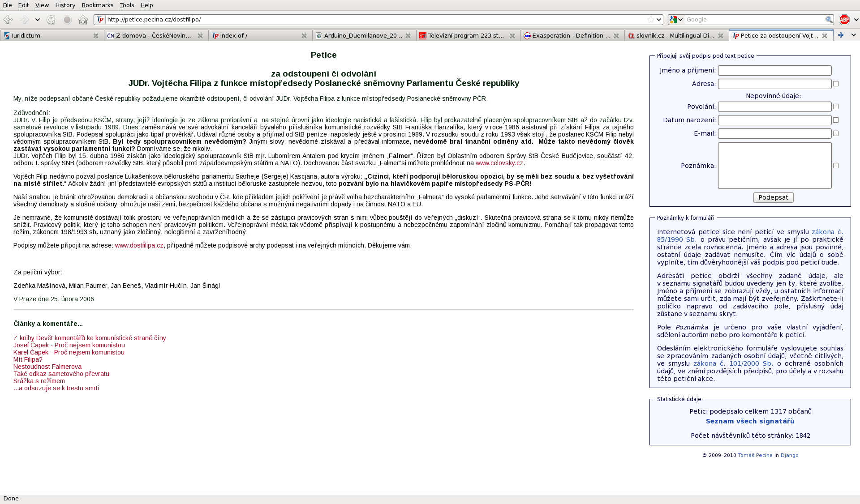
Task: Open the Edit menu
Action: click(23, 5)
